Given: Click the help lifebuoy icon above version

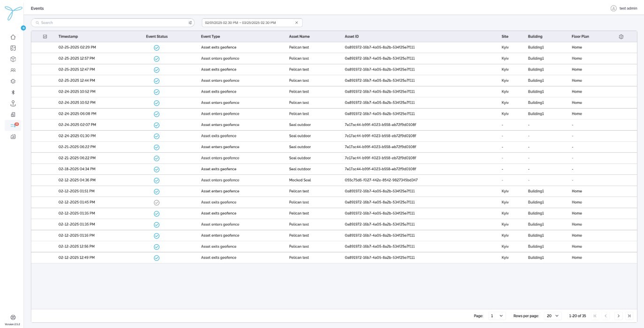Looking at the screenshot, I should point(13,317).
